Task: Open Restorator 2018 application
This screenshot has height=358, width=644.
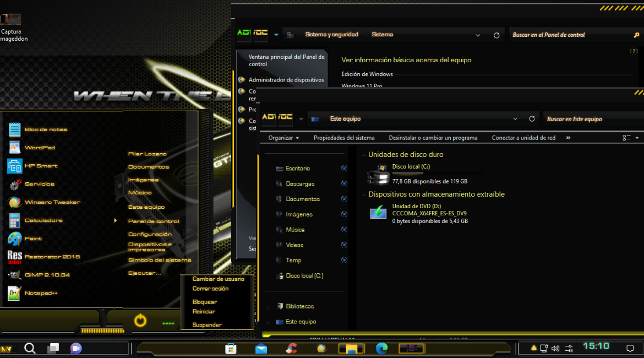Action: pyautogui.click(x=52, y=257)
